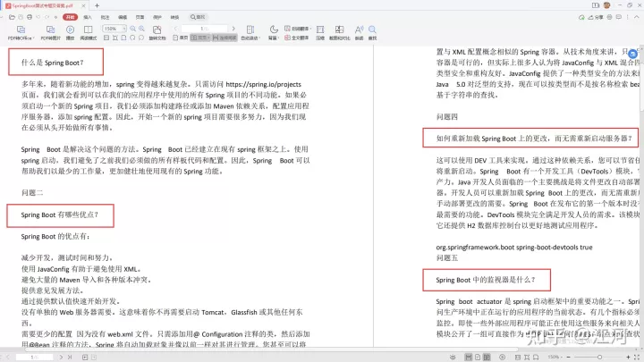Image resolution: width=644 pixels, height=362 pixels.
Task: Expand PDF to Office dropdown arrow
Action: point(33,38)
